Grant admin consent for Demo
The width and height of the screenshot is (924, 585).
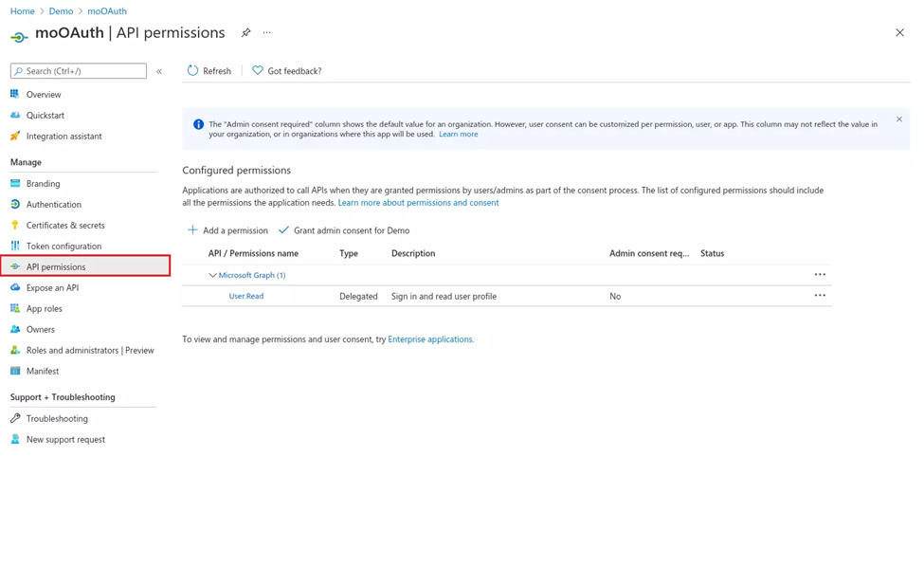coord(344,230)
